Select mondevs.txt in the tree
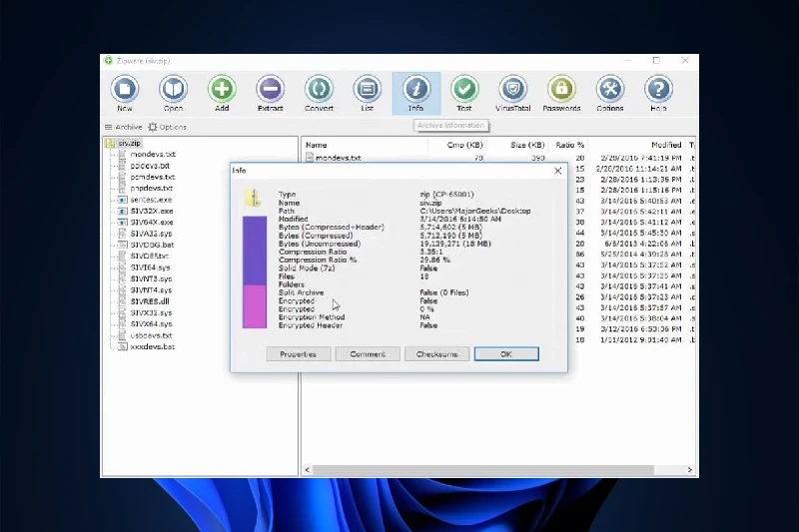The width and height of the screenshot is (799, 532). (153, 155)
